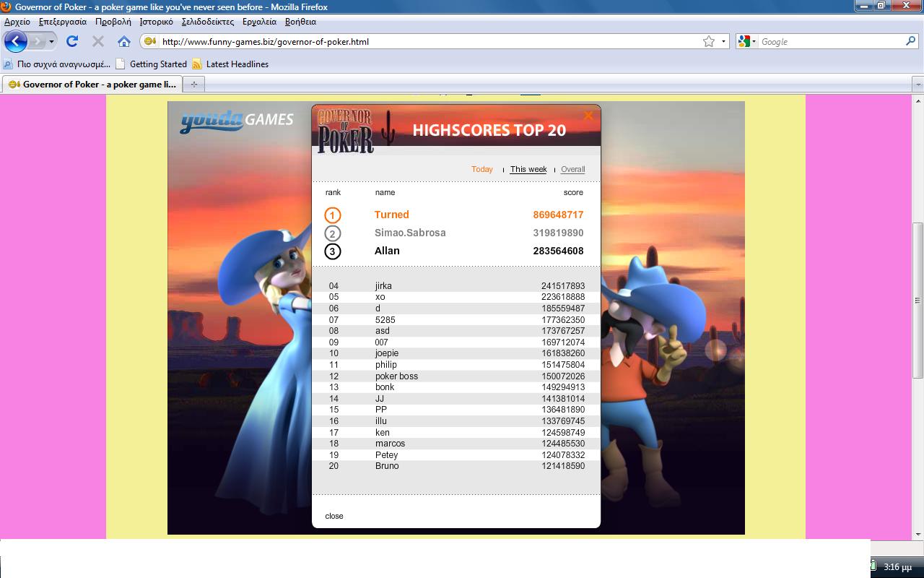Select player name Allan
This screenshot has height=578, width=924.
pyautogui.click(x=387, y=251)
